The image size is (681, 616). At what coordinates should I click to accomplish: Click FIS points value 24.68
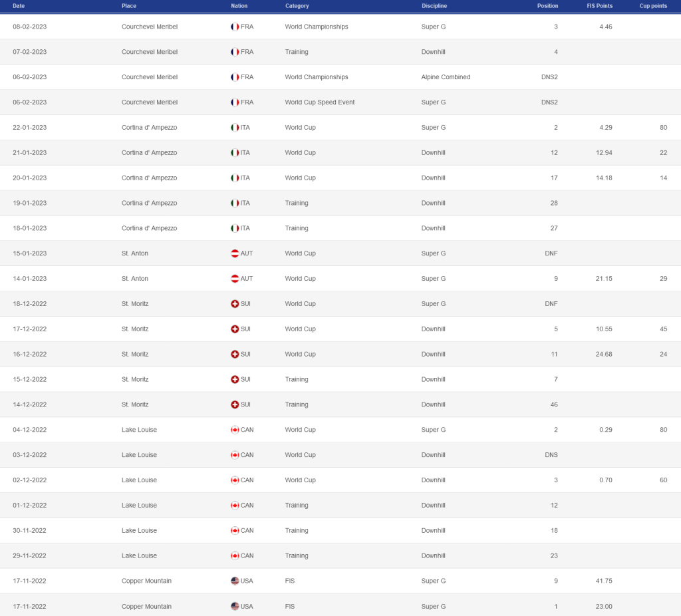[x=604, y=354]
